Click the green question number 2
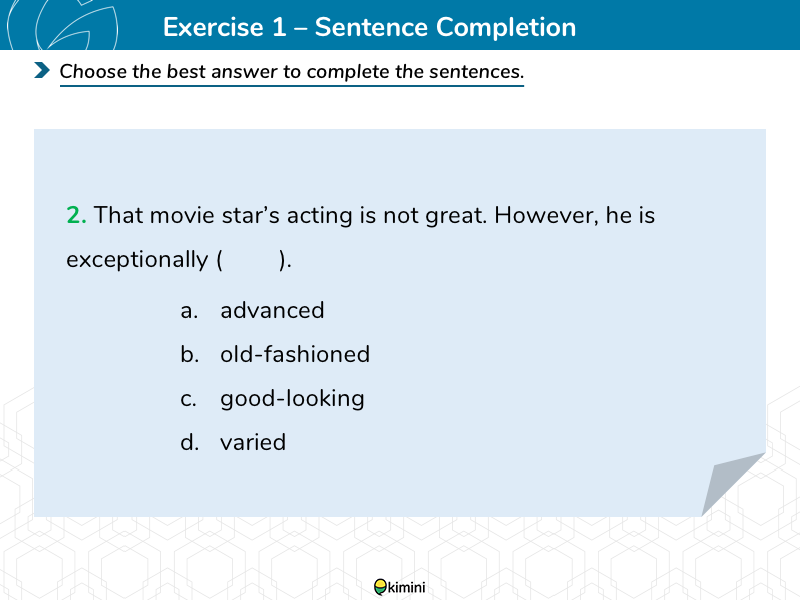The image size is (800, 600). [76, 215]
